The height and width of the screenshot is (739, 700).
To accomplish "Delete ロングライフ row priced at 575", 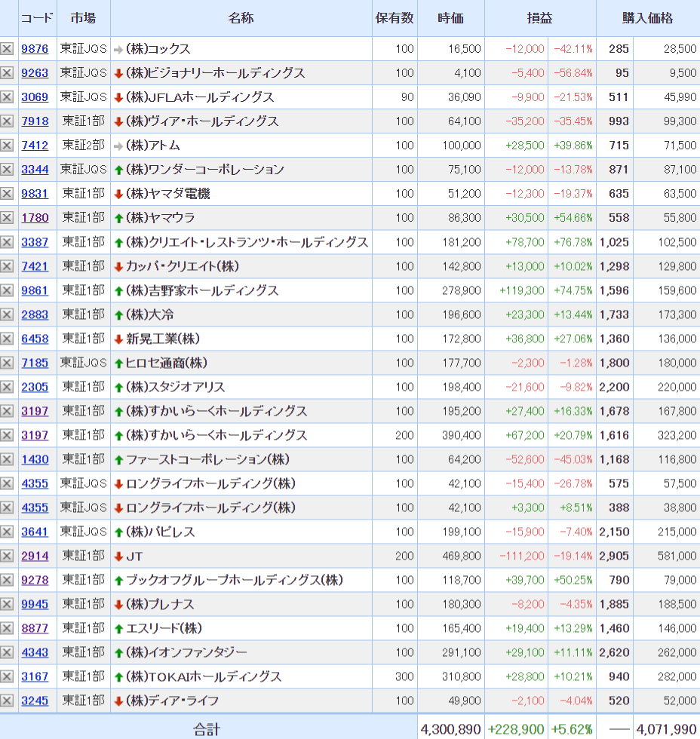I will click(7, 483).
